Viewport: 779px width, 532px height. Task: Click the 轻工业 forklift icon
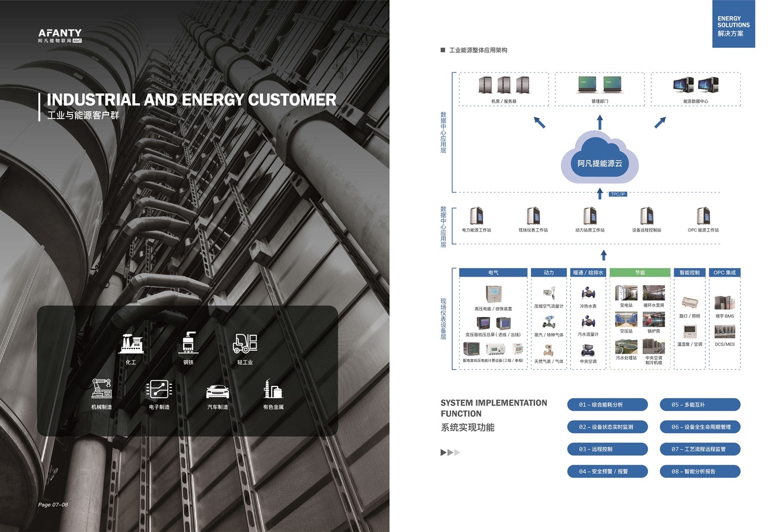pyautogui.click(x=245, y=343)
